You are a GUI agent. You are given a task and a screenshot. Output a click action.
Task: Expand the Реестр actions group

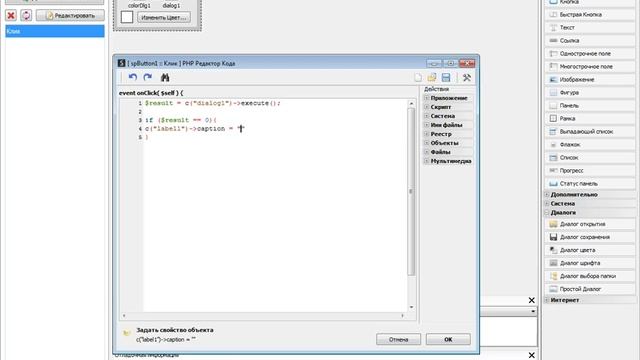point(427,134)
